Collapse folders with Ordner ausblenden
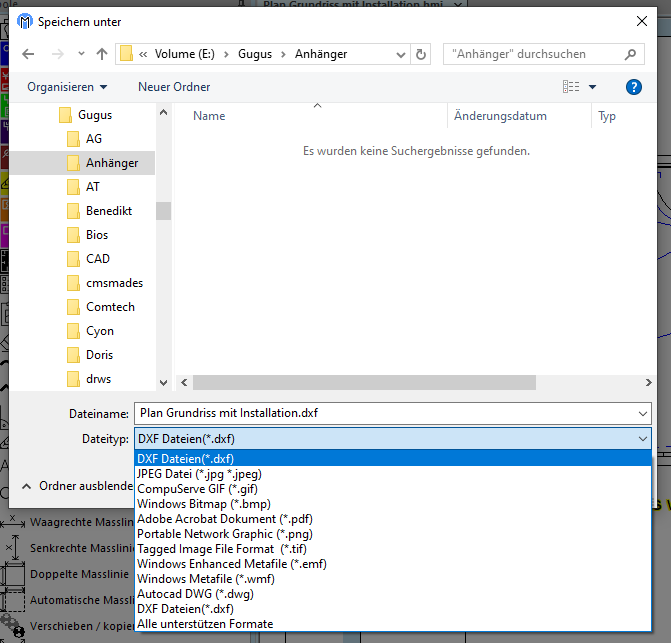 tap(78, 486)
